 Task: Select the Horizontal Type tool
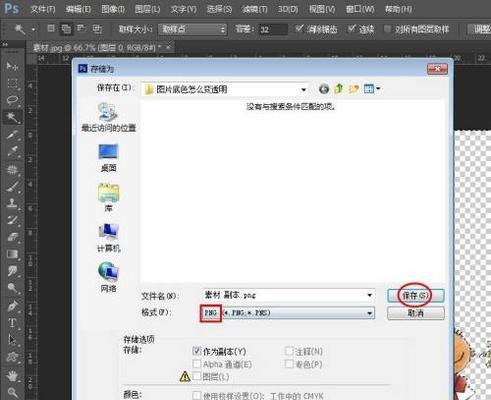point(12,323)
